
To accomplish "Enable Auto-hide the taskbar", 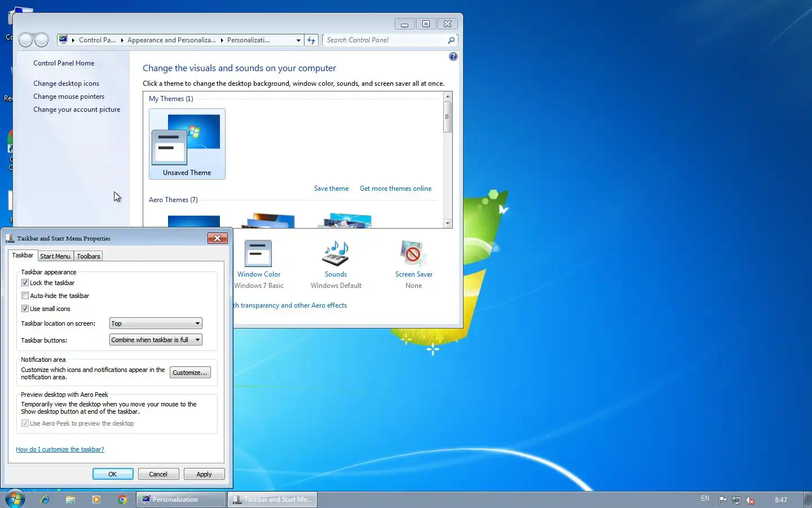I will click(x=25, y=296).
